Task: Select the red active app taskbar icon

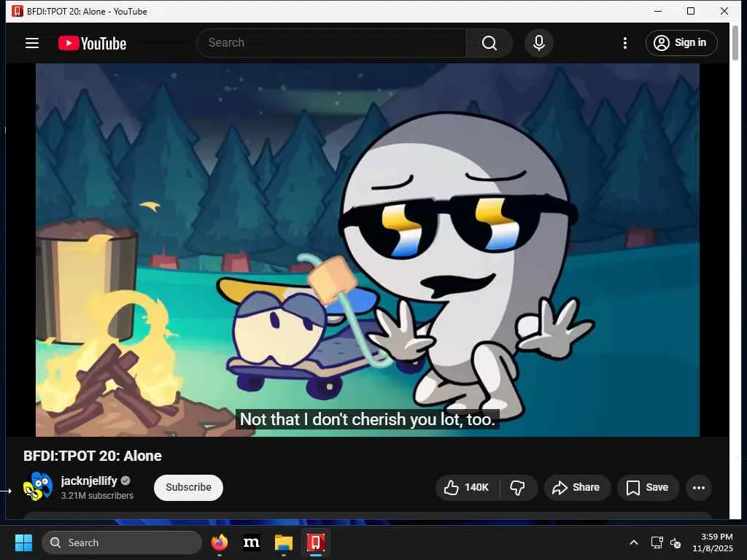Action: 315,542
